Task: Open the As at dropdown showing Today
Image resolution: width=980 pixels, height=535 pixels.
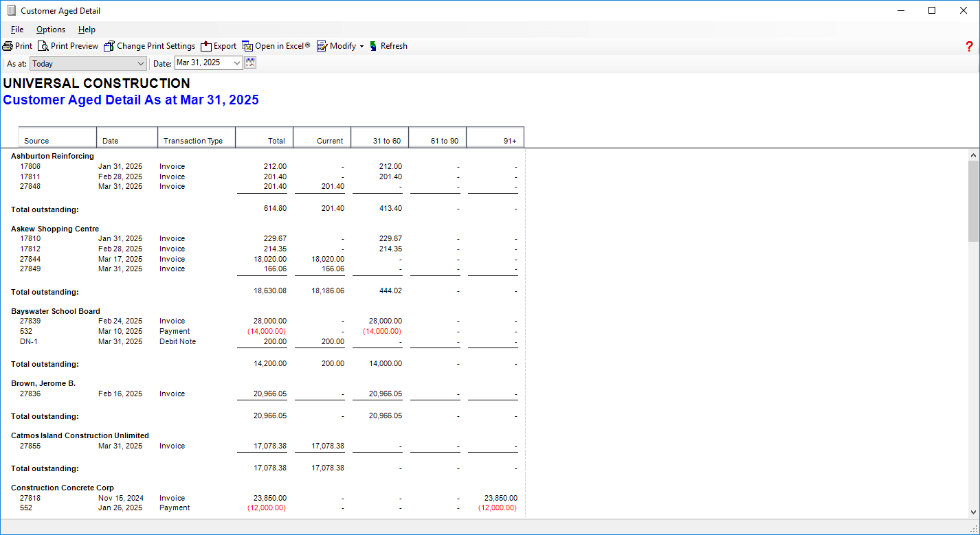Action: coord(88,63)
